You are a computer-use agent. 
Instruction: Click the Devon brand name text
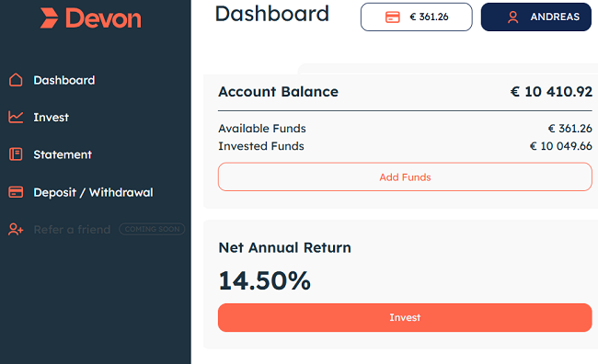click(103, 18)
